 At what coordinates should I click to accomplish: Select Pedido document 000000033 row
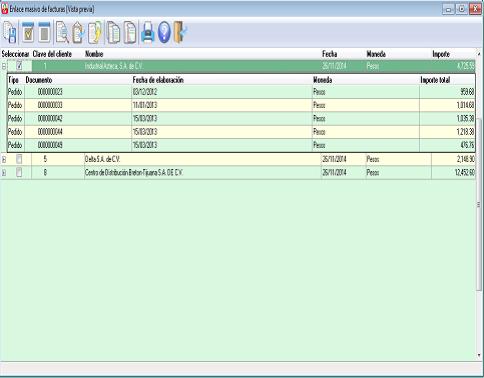click(x=242, y=105)
